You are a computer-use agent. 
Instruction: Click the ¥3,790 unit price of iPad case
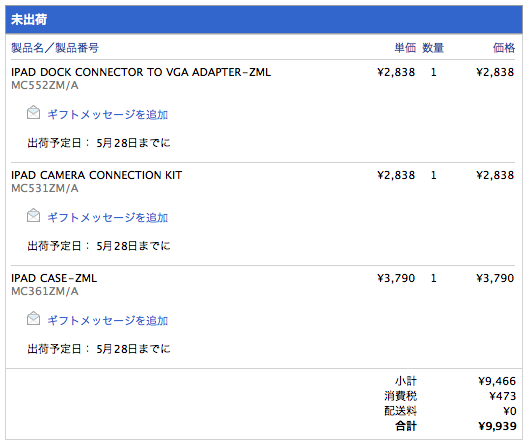tap(396, 278)
